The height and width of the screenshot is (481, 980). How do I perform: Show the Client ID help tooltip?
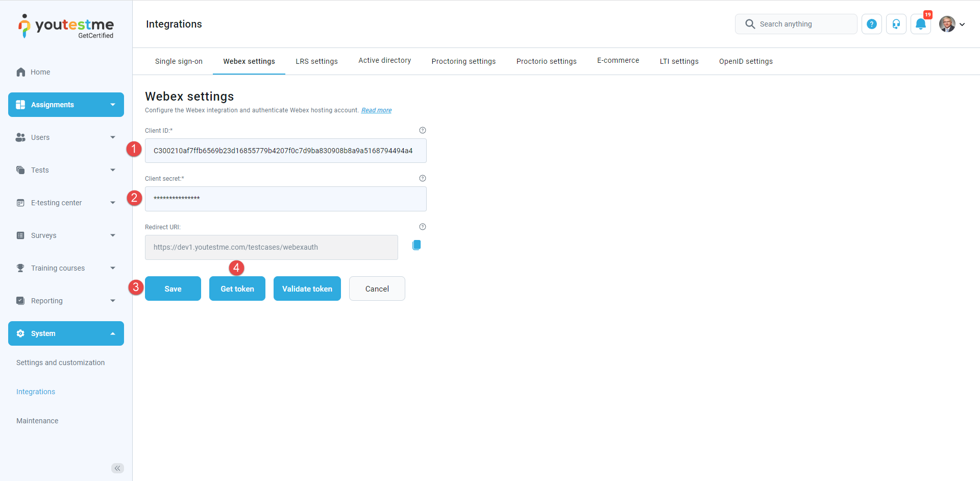(422, 130)
